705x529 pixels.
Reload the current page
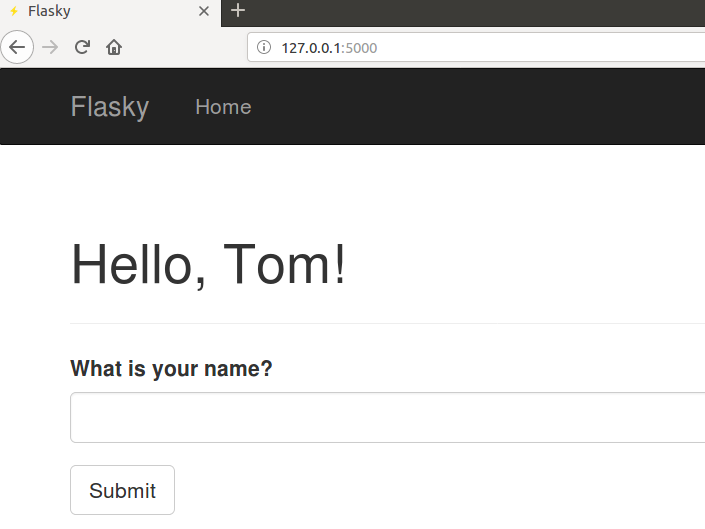pos(83,47)
